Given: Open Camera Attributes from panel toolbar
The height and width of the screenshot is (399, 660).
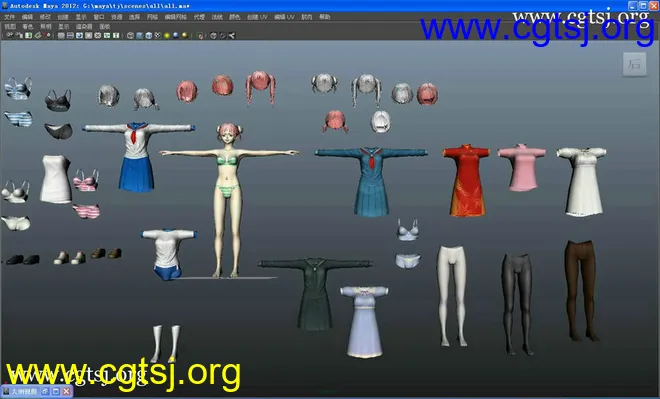Looking at the screenshot, I should [19, 35].
